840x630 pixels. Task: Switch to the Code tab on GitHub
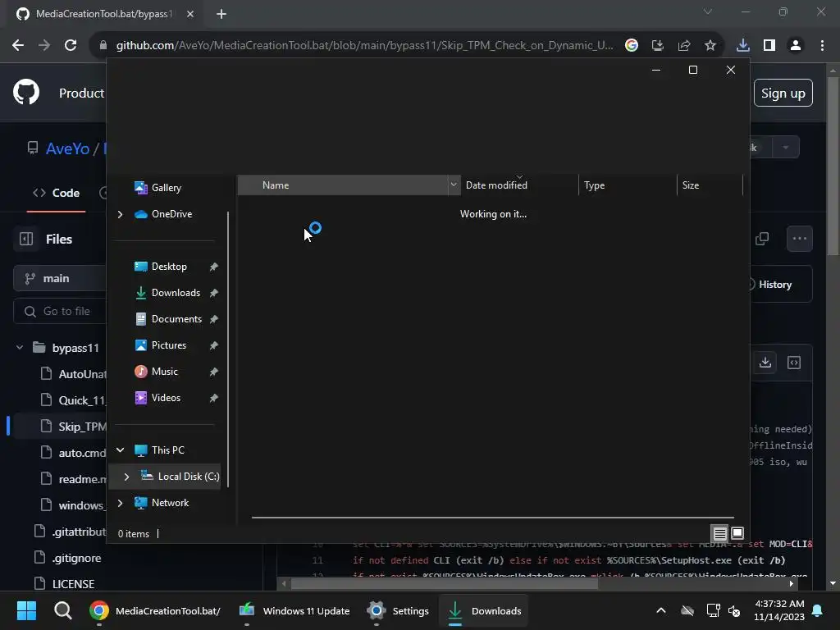[57, 193]
